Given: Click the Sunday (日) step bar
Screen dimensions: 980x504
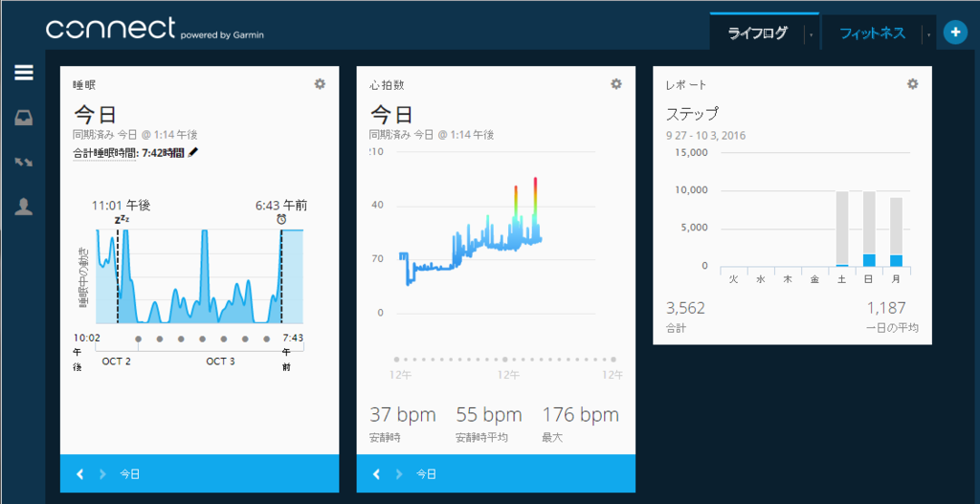Looking at the screenshot, I should coord(869,230).
